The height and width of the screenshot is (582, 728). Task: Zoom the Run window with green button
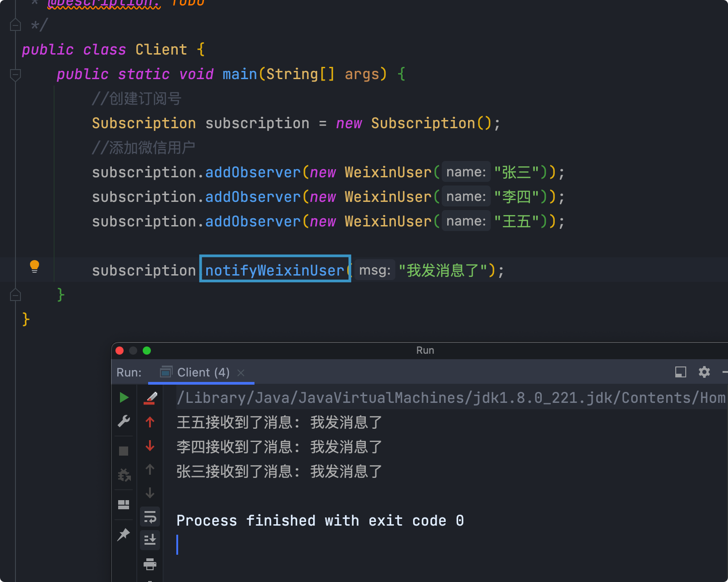(147, 351)
